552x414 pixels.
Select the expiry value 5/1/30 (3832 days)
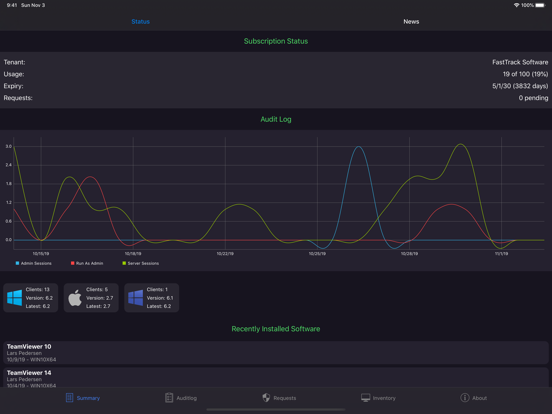(x=520, y=86)
